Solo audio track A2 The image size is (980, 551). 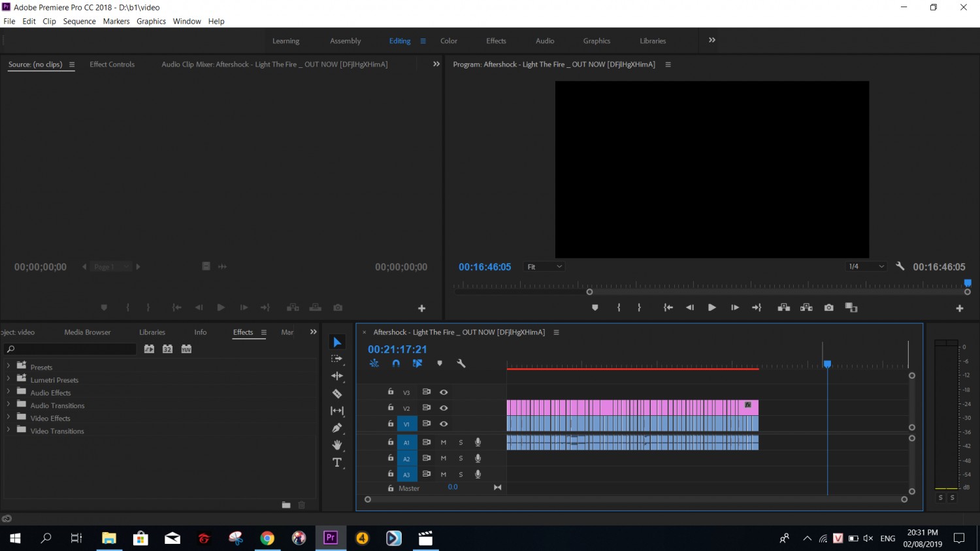pyautogui.click(x=461, y=458)
